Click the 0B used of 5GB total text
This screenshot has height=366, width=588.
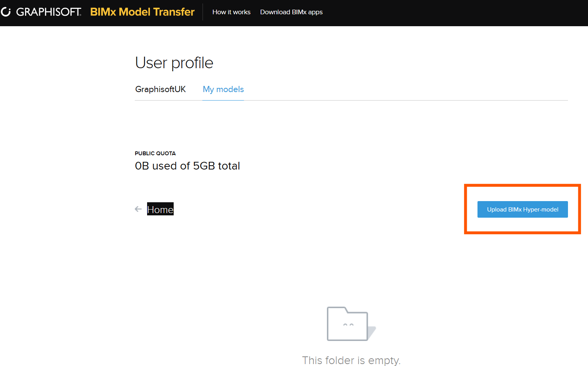(x=188, y=166)
